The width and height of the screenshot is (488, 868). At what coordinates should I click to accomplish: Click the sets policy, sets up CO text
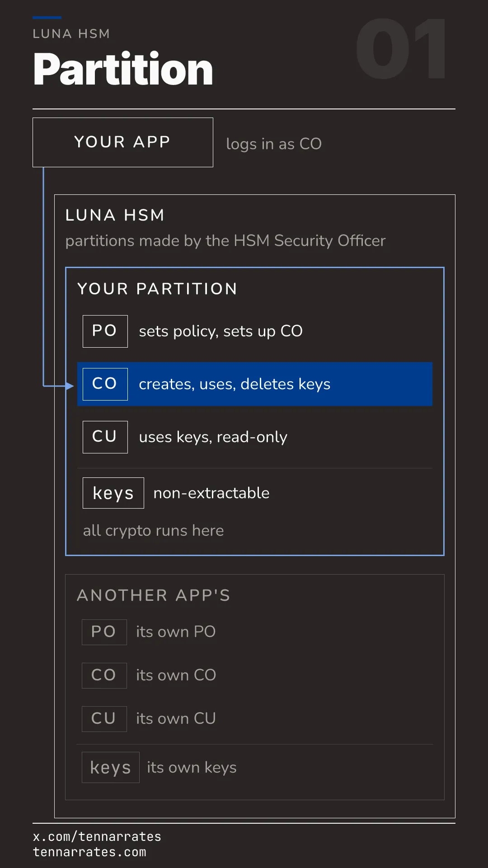coord(221,331)
